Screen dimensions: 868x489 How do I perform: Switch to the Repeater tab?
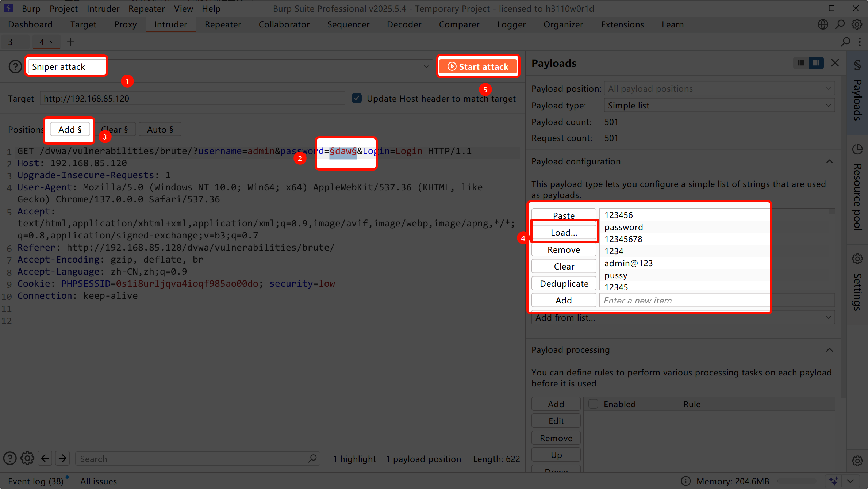[223, 24]
